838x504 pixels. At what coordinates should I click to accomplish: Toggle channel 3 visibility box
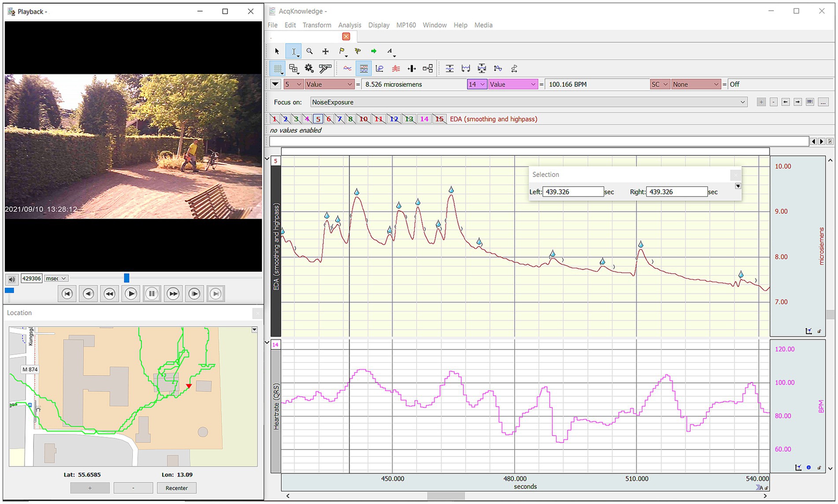click(x=296, y=119)
